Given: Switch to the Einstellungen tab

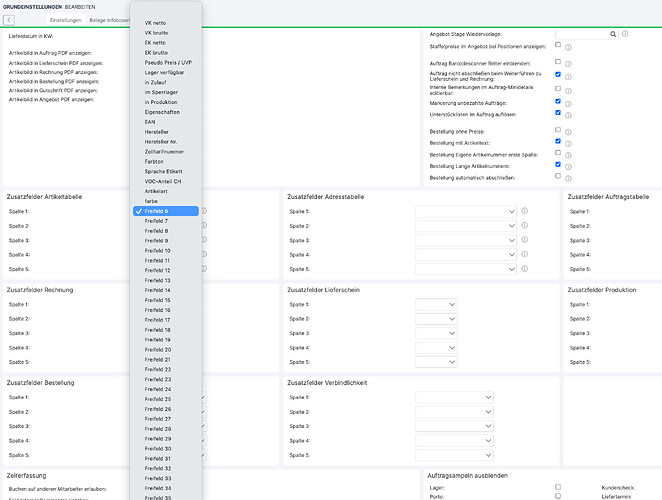Looking at the screenshot, I should [65, 20].
